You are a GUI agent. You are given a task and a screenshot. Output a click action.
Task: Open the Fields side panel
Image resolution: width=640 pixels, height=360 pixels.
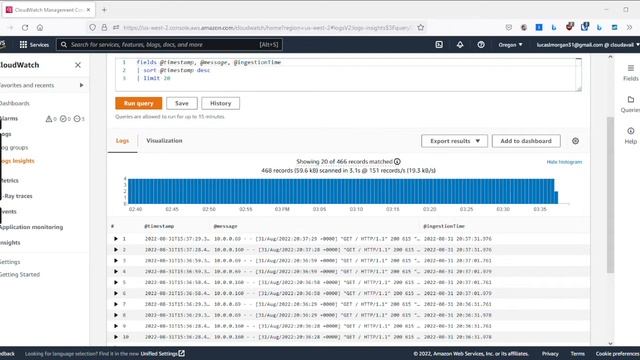[631, 73]
